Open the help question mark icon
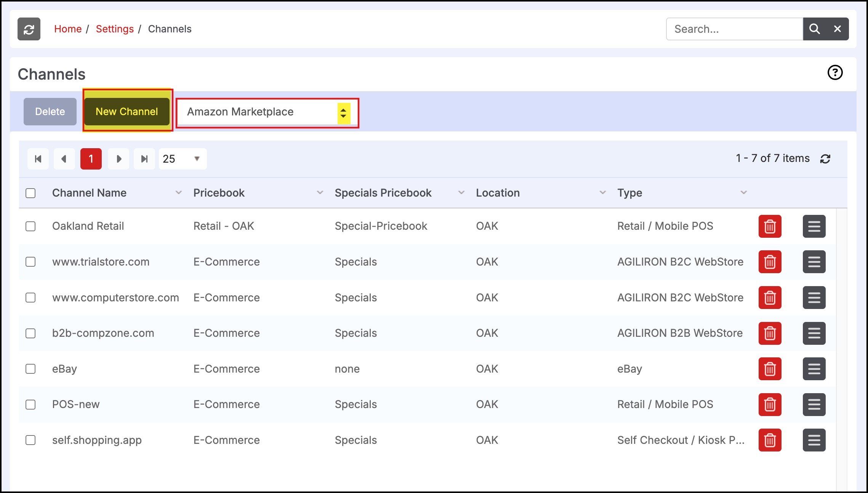Viewport: 868px width, 493px height. click(x=835, y=72)
